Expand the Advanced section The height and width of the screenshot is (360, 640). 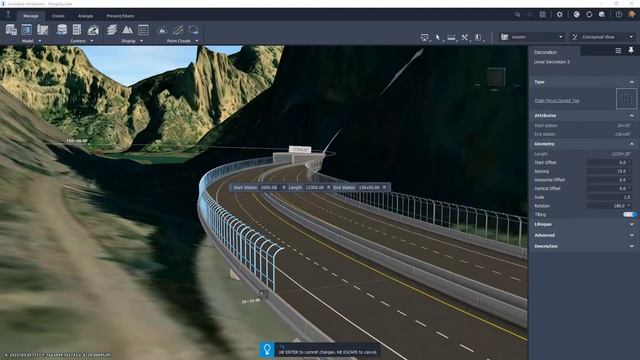[631, 236]
